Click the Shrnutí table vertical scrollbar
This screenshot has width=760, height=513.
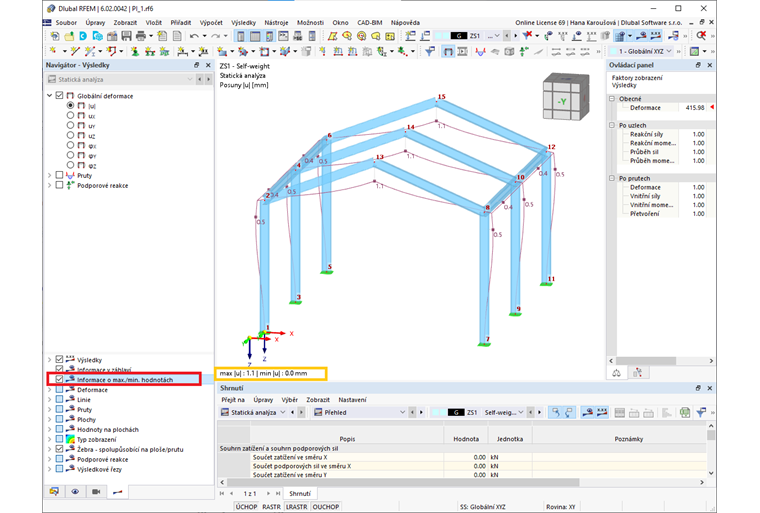pyautogui.click(x=711, y=435)
